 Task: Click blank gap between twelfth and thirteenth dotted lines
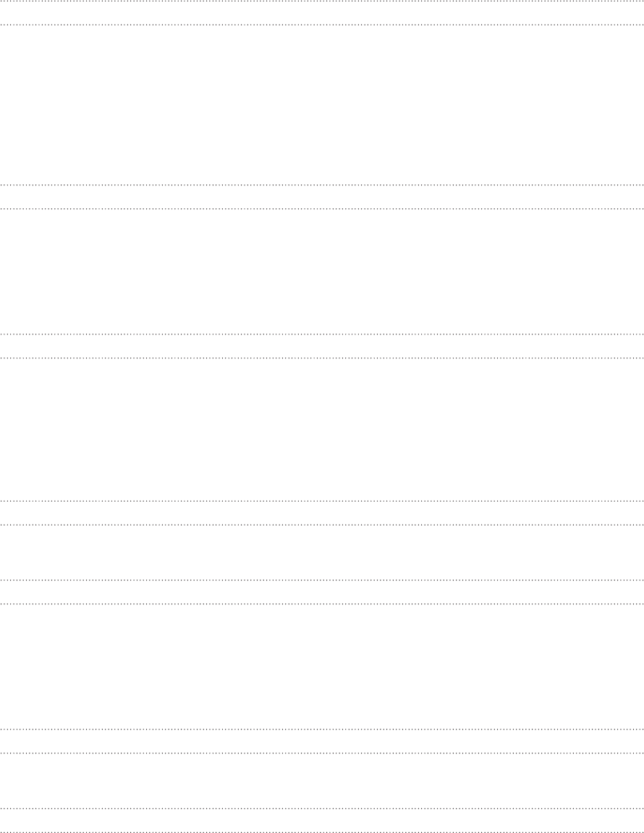click(322, 781)
